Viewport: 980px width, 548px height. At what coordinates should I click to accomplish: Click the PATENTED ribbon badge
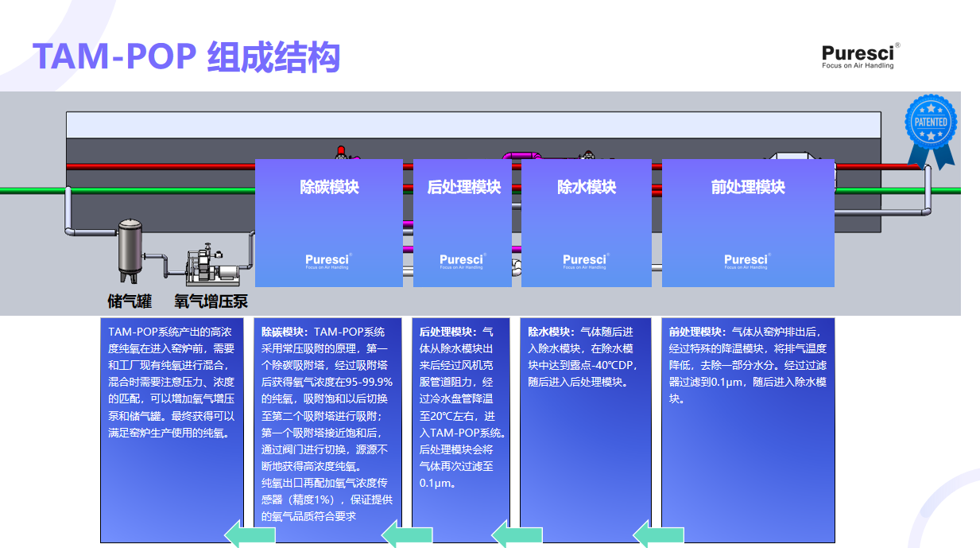pyautogui.click(x=932, y=131)
